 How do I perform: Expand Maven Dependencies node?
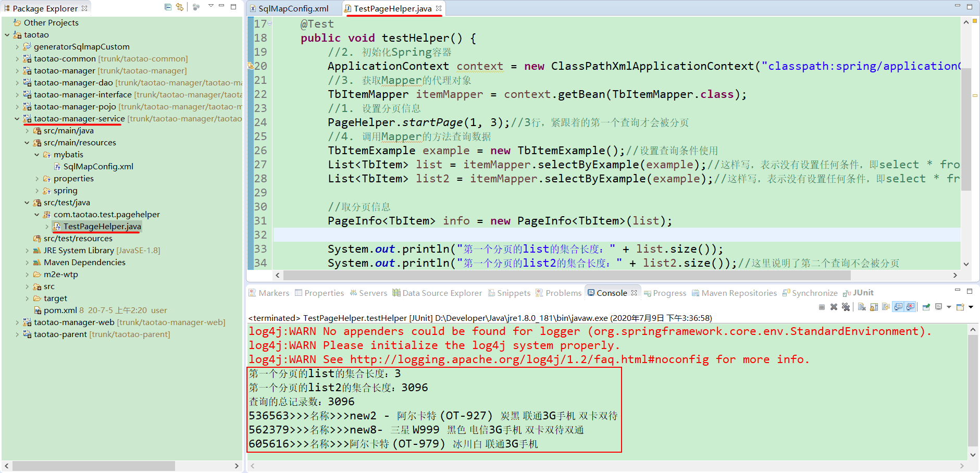tap(27, 263)
